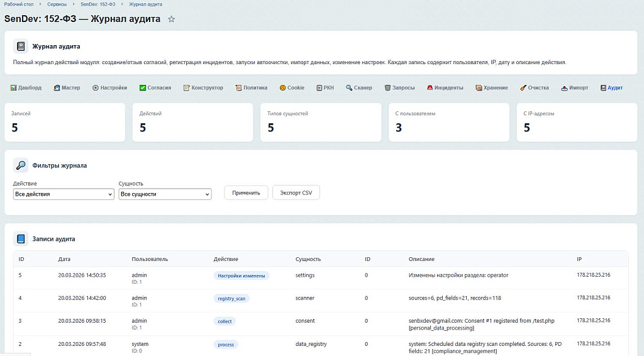The image size is (644, 356).
Task: Open Конструктор from the module menu
Action: click(203, 88)
